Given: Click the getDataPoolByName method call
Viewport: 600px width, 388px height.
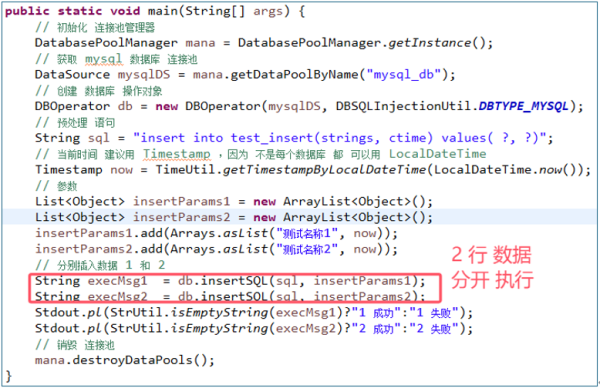Looking at the screenshot, I should (294, 74).
